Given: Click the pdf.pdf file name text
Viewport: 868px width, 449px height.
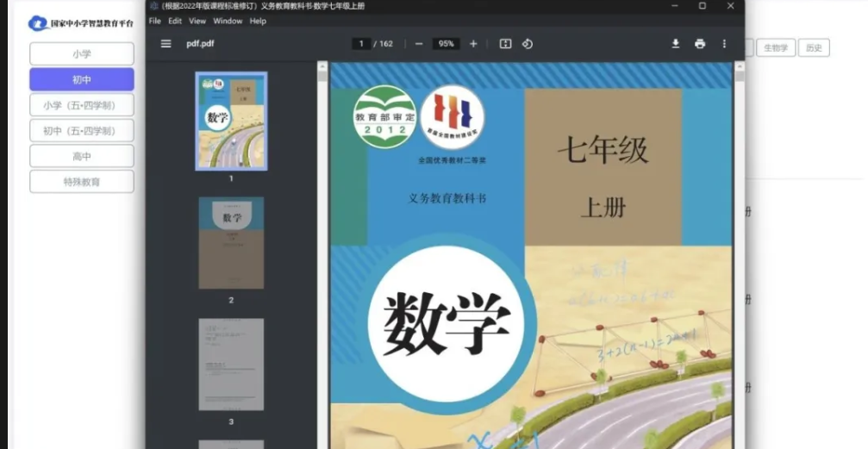Looking at the screenshot, I should point(200,44).
